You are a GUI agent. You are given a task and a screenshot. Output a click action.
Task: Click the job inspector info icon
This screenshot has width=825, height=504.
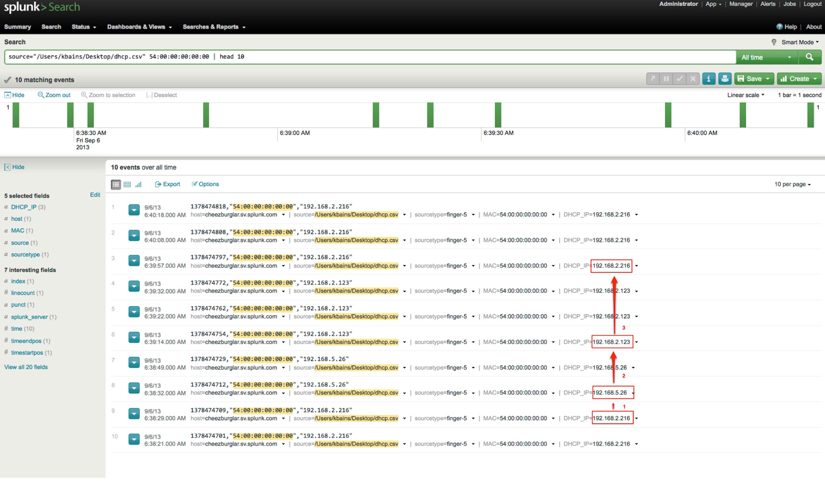(x=709, y=79)
